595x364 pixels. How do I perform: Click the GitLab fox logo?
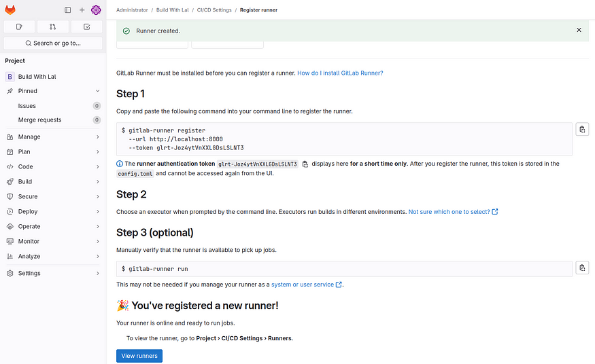pos(10,10)
